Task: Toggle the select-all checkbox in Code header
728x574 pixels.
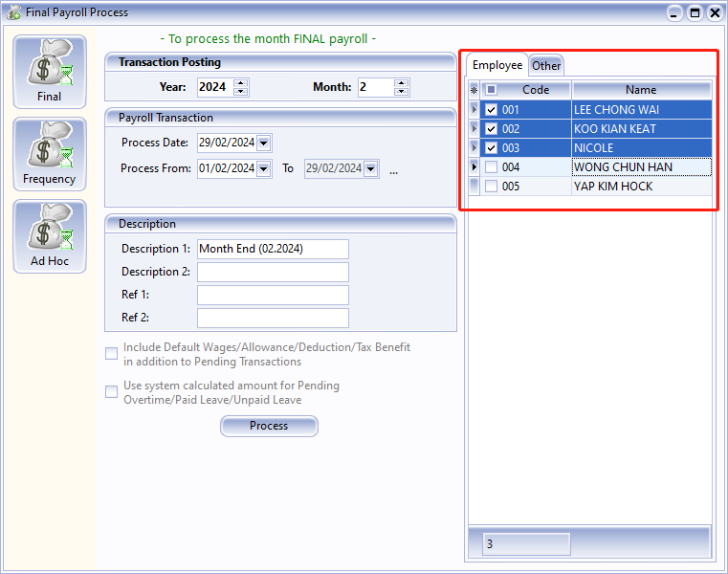Action: tap(491, 90)
